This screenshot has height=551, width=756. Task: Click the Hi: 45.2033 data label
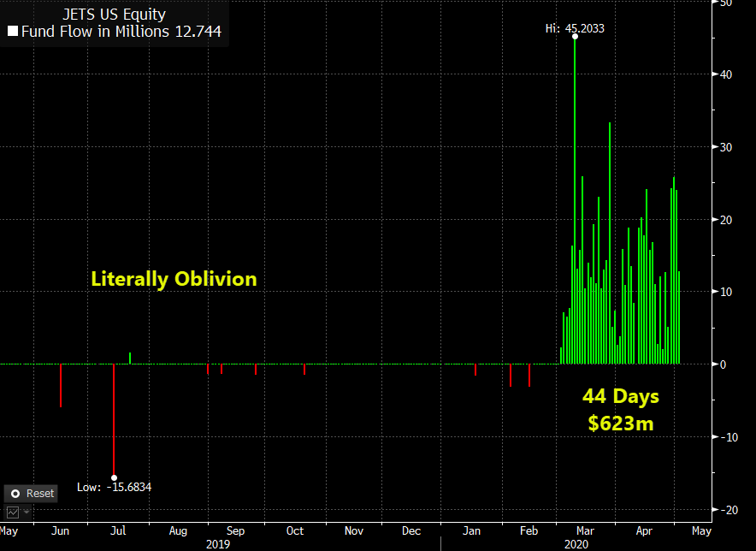(x=575, y=28)
